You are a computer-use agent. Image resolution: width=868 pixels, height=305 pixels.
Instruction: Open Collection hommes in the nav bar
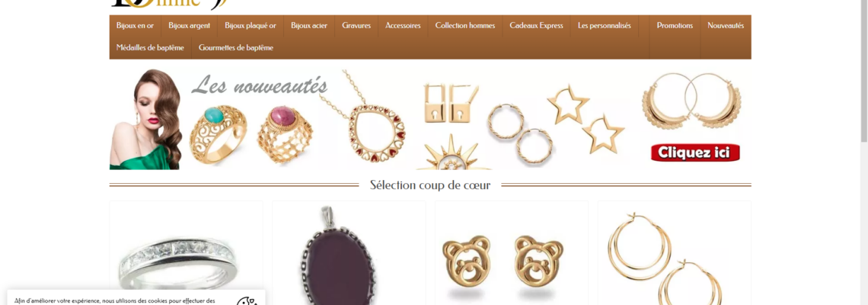click(x=465, y=25)
